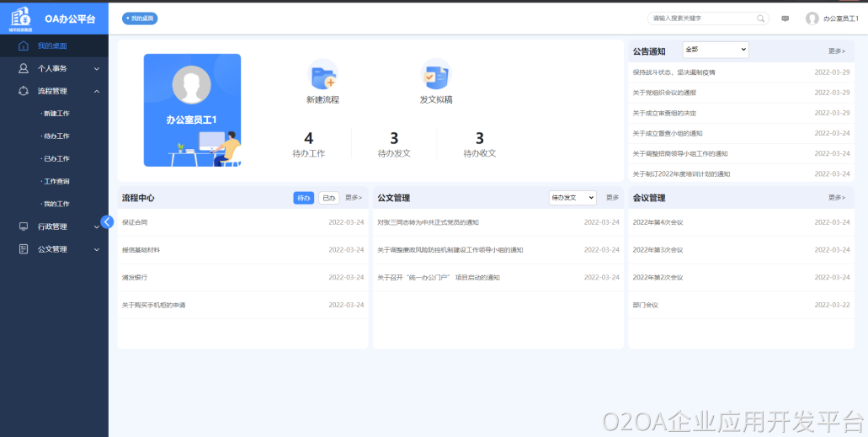Click the user avatar in top bar
This screenshot has width=868, height=437.
tap(812, 19)
